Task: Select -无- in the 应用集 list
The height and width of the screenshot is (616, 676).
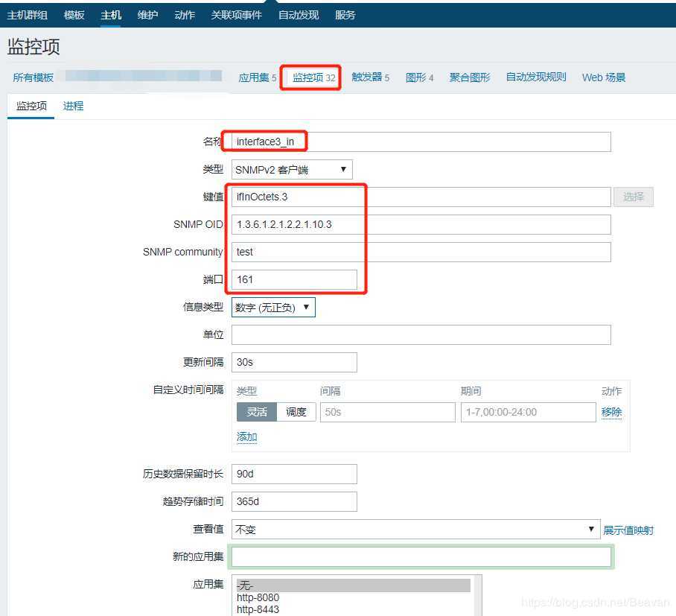Action: (x=354, y=585)
